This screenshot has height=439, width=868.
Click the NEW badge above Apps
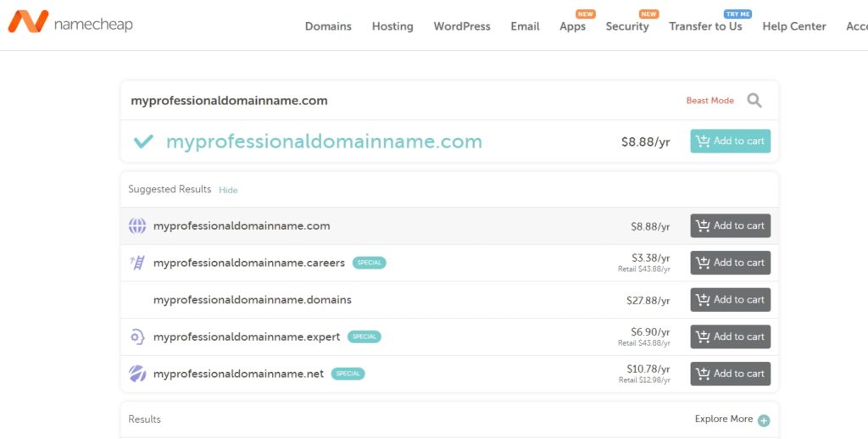585,14
